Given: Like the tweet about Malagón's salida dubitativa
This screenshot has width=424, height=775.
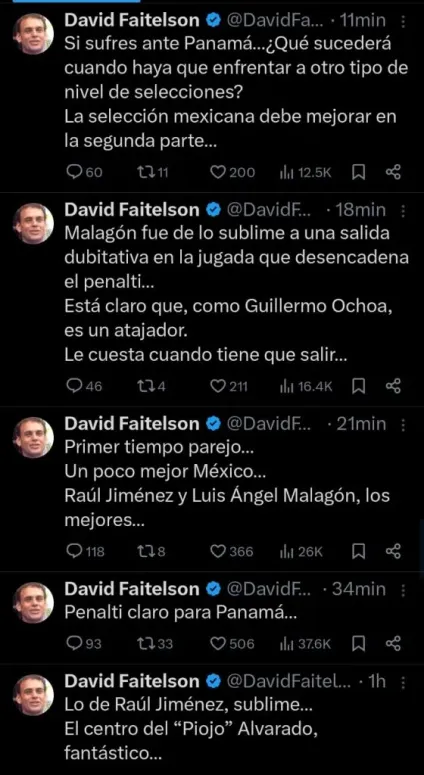Looking at the screenshot, I should (229, 387).
